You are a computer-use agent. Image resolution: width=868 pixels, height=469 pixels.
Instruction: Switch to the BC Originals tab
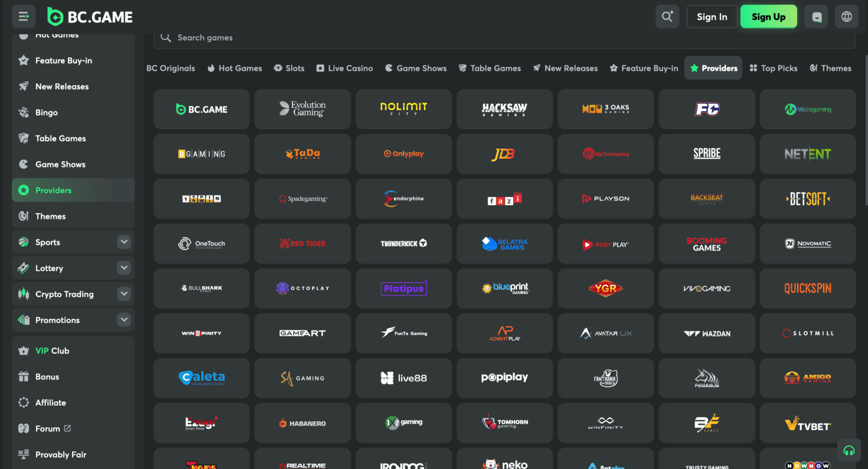tap(171, 68)
